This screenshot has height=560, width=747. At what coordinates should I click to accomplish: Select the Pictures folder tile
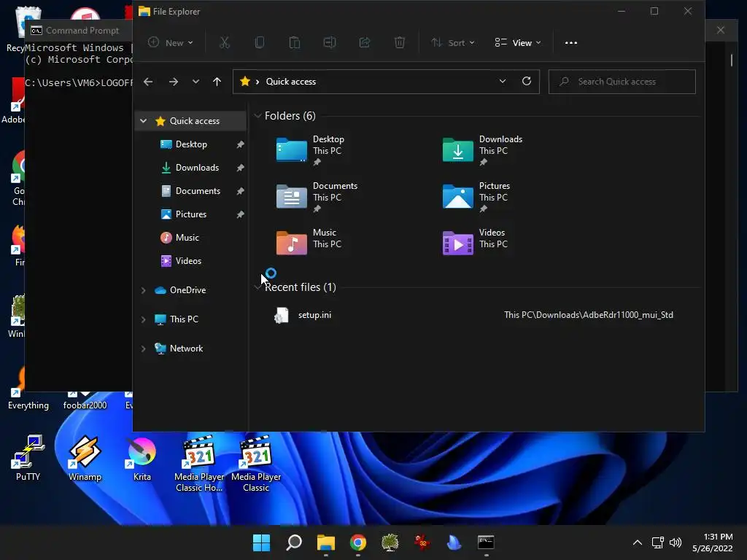[x=476, y=197]
